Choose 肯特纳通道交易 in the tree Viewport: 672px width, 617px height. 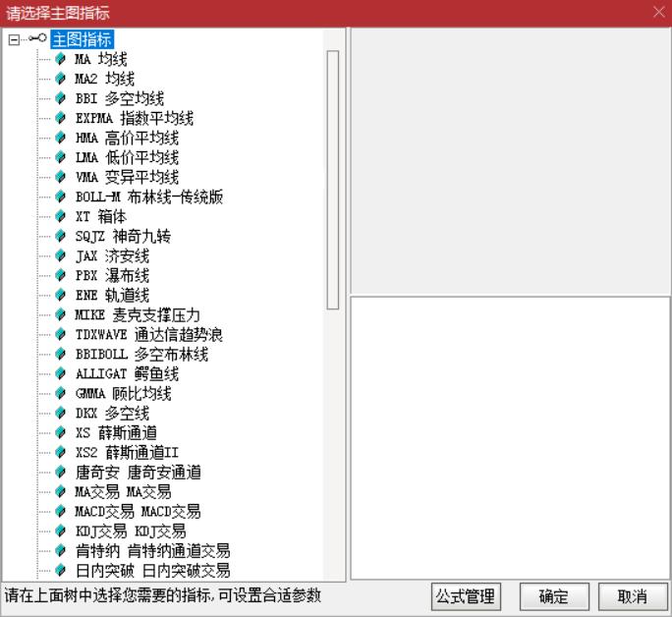click(x=152, y=551)
